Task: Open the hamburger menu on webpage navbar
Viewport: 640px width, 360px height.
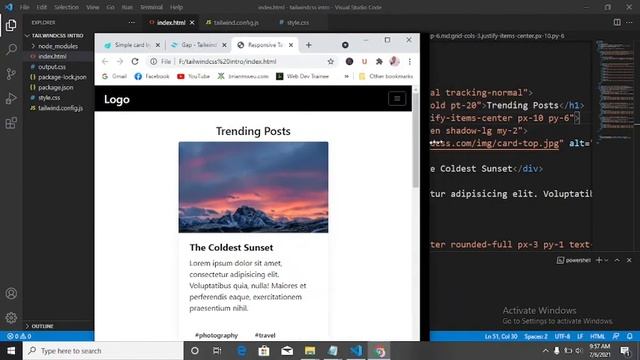Action: click(x=397, y=98)
